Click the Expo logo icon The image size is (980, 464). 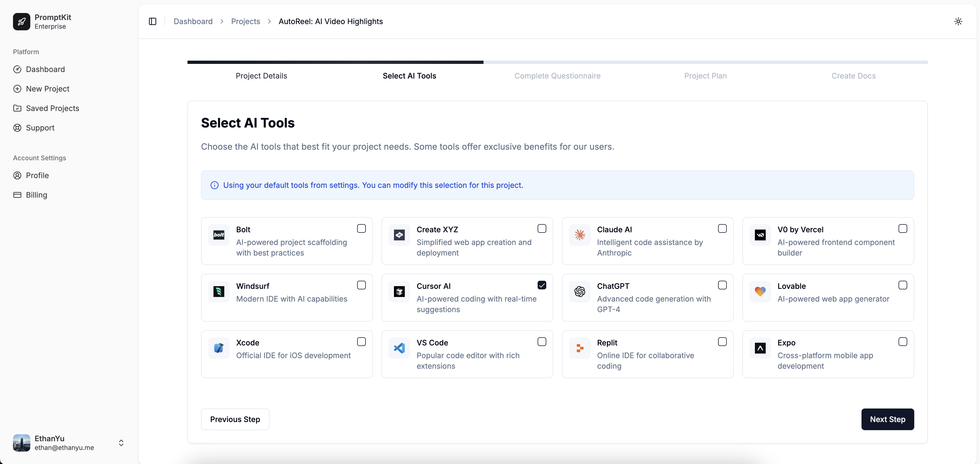[760, 348]
